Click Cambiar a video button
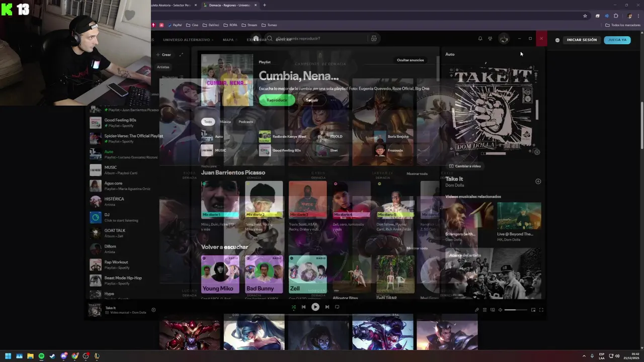644x362 pixels. [465, 166]
